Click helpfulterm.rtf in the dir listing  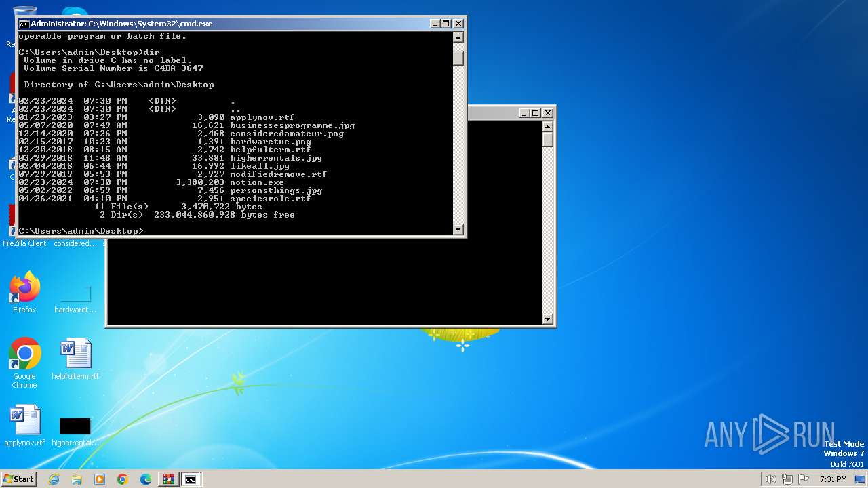pyautogui.click(x=271, y=150)
